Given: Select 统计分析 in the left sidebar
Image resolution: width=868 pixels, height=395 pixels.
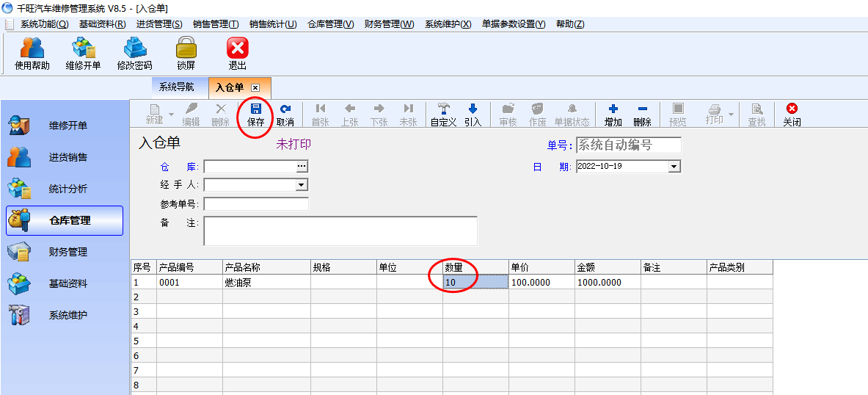Looking at the screenshot, I should click(x=65, y=189).
